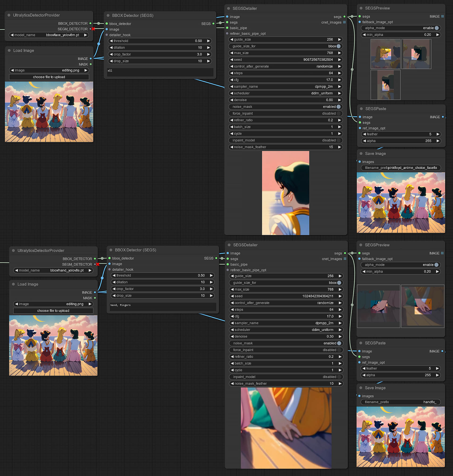Click increase arrow on denoise 0.50 field
Screen dimensions: 453x476
point(340,100)
